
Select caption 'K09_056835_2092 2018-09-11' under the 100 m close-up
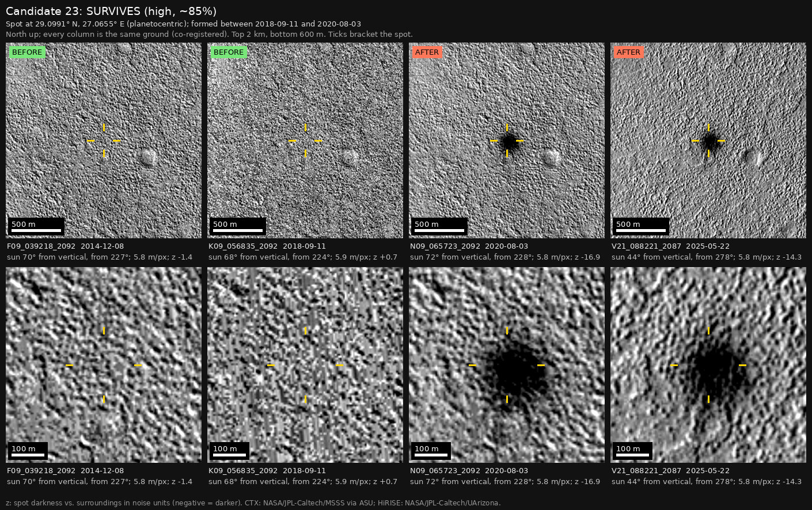(267, 471)
